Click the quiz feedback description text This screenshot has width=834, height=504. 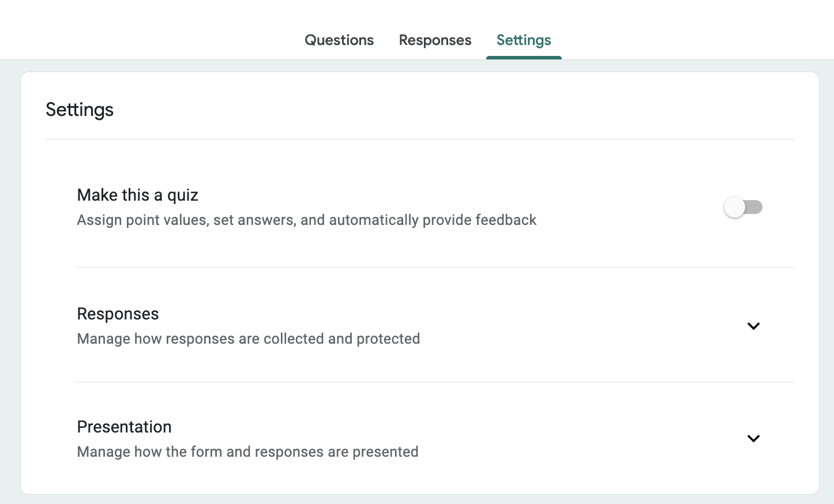(x=306, y=220)
